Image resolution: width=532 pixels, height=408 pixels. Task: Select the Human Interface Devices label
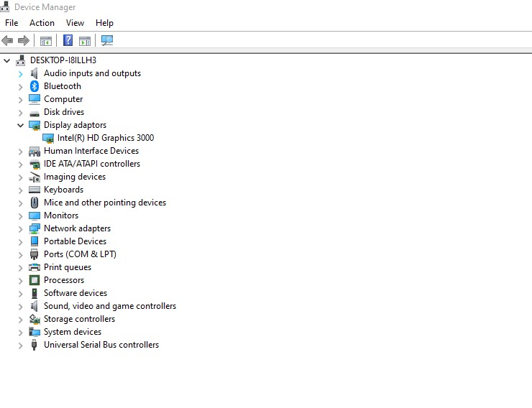(x=91, y=150)
